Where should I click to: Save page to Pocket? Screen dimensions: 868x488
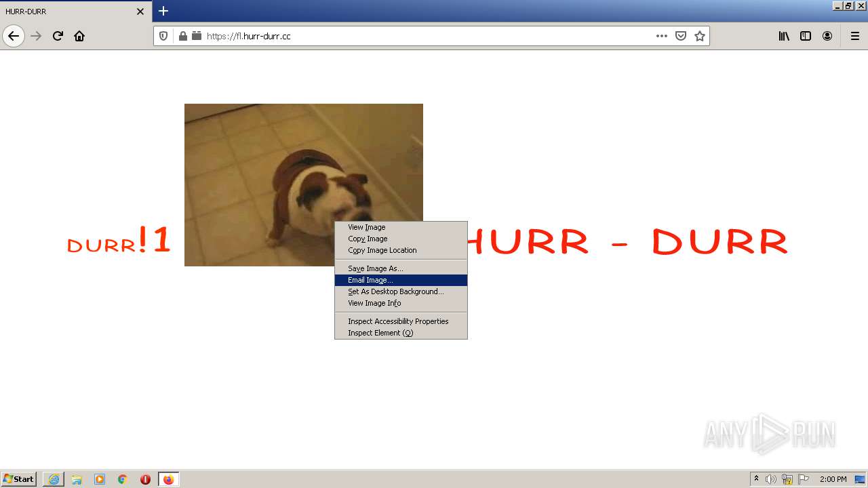(x=681, y=36)
